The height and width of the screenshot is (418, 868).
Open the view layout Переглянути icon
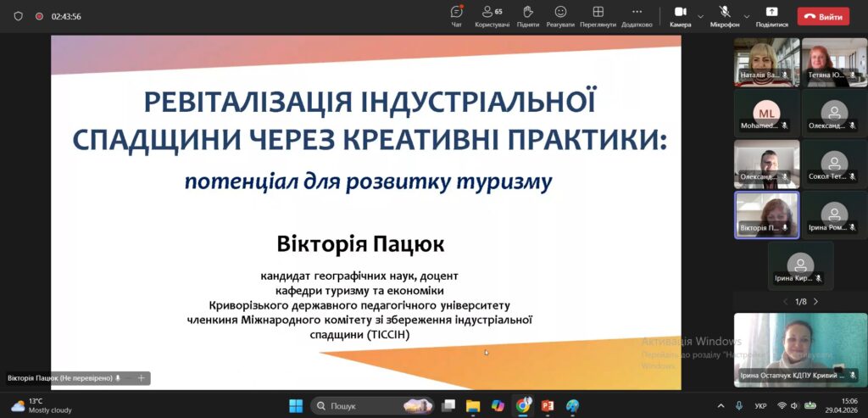pos(598,12)
